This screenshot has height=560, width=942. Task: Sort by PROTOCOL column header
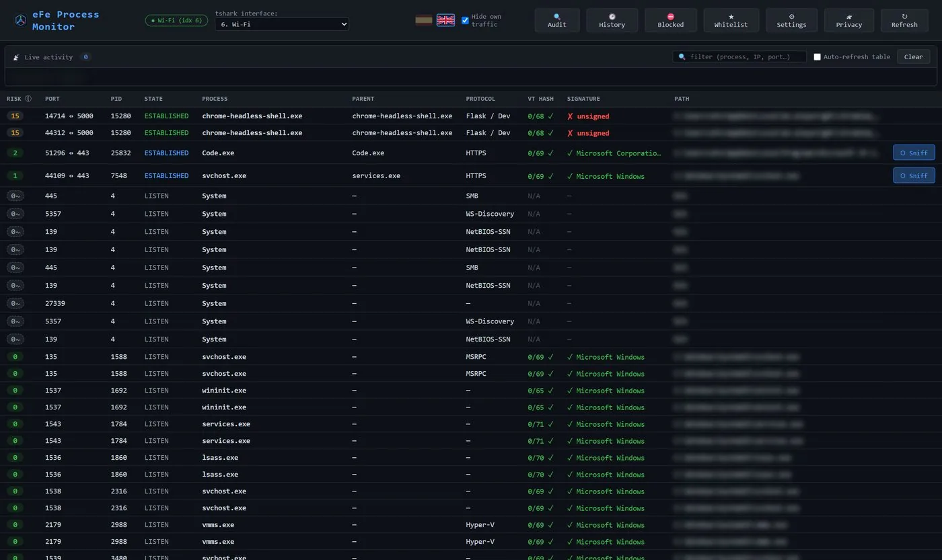click(x=480, y=99)
